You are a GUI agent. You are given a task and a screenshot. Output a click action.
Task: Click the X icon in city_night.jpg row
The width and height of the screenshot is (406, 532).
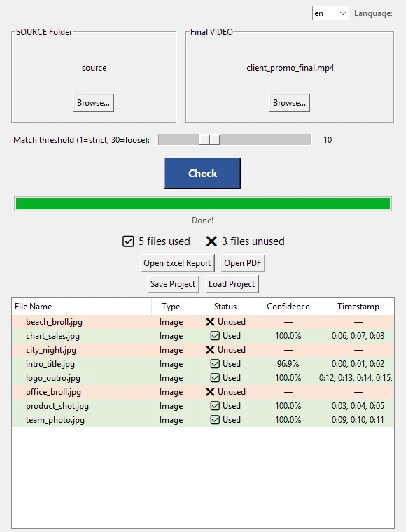210,350
